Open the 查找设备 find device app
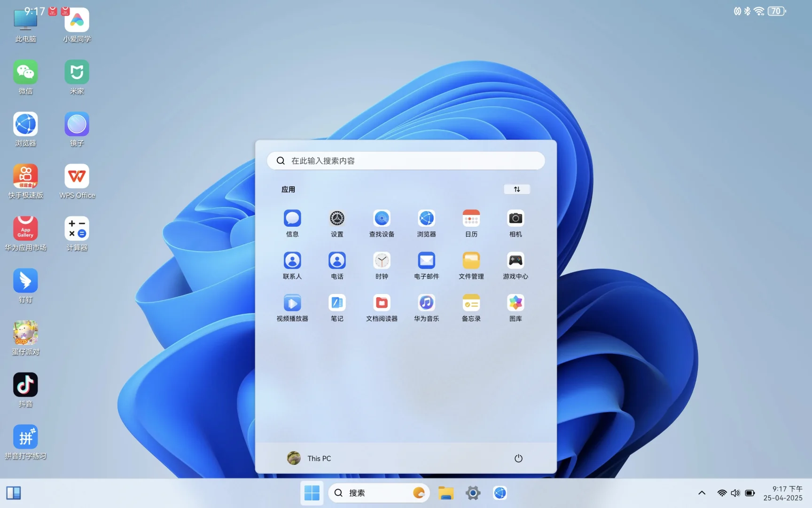The width and height of the screenshot is (812, 508). pyautogui.click(x=382, y=218)
